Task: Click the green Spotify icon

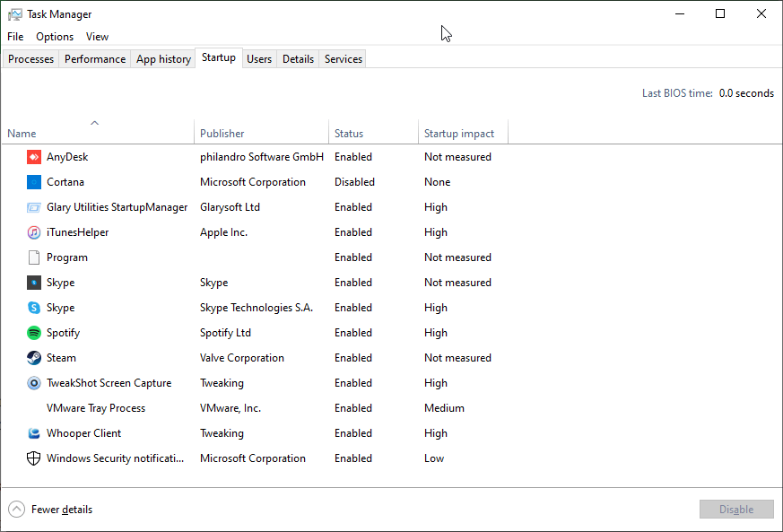Action: tap(33, 333)
